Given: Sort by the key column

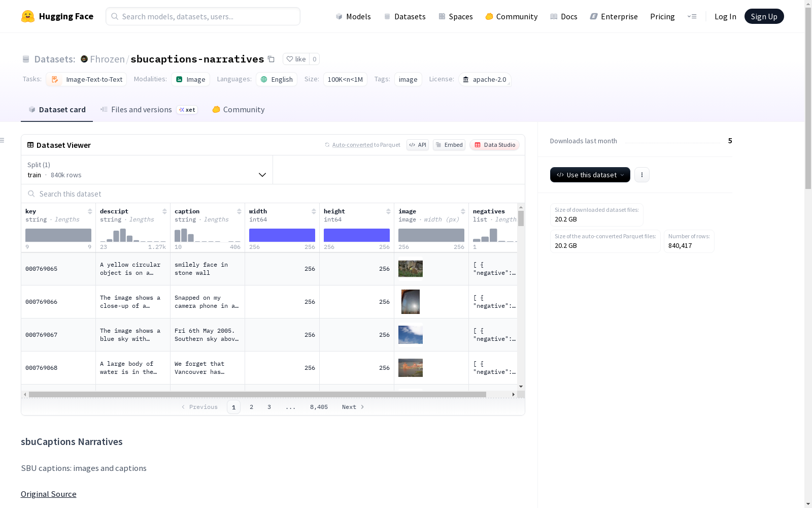Looking at the screenshot, I should (90, 211).
